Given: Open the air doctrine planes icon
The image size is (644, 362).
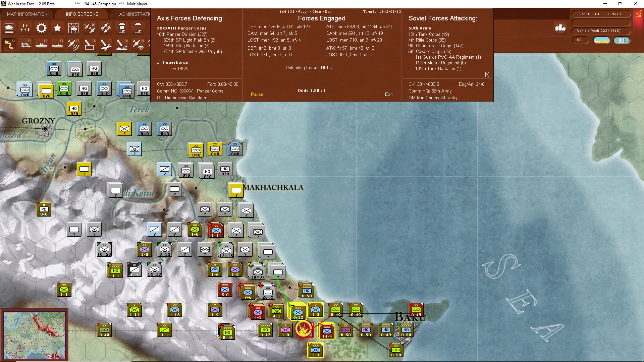Looking at the screenshot, I should (90, 28).
